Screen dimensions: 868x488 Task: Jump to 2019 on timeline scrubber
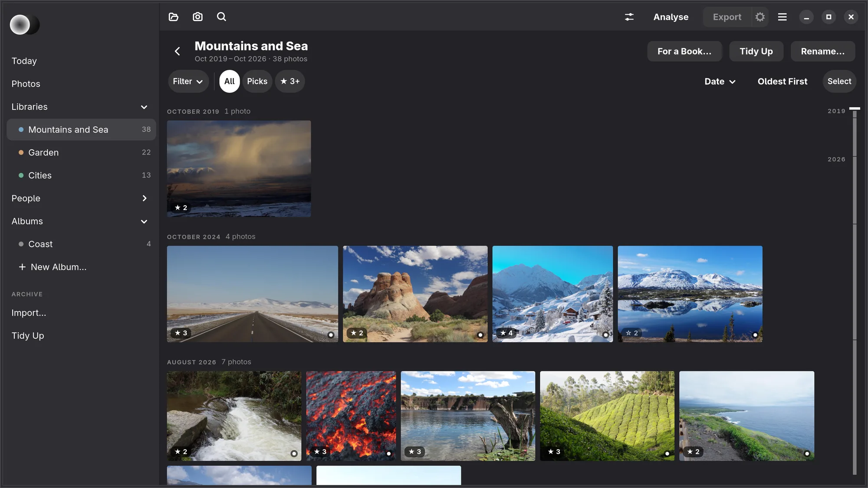pos(836,111)
